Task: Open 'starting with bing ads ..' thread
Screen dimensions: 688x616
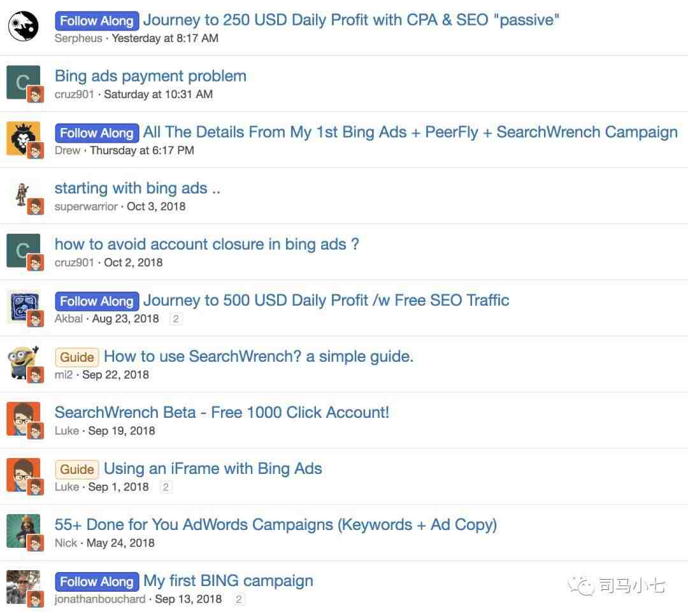Action: tap(137, 188)
